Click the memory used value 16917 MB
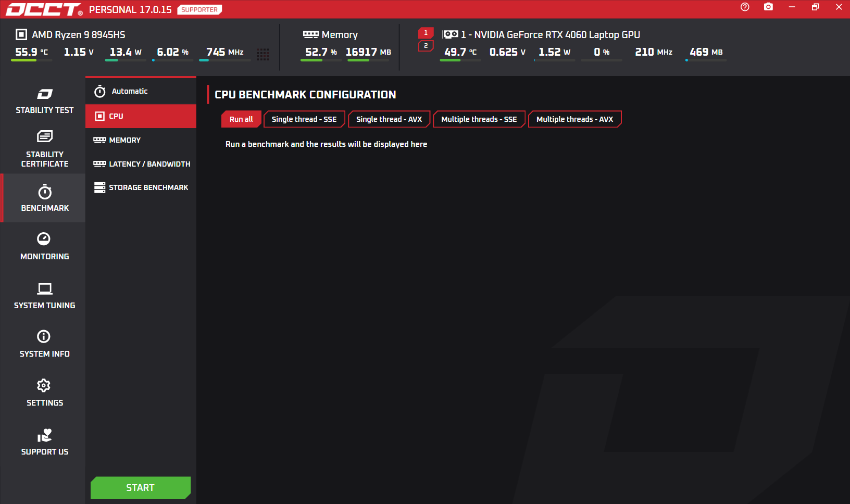Screen dimensions: 850x504 (368, 52)
